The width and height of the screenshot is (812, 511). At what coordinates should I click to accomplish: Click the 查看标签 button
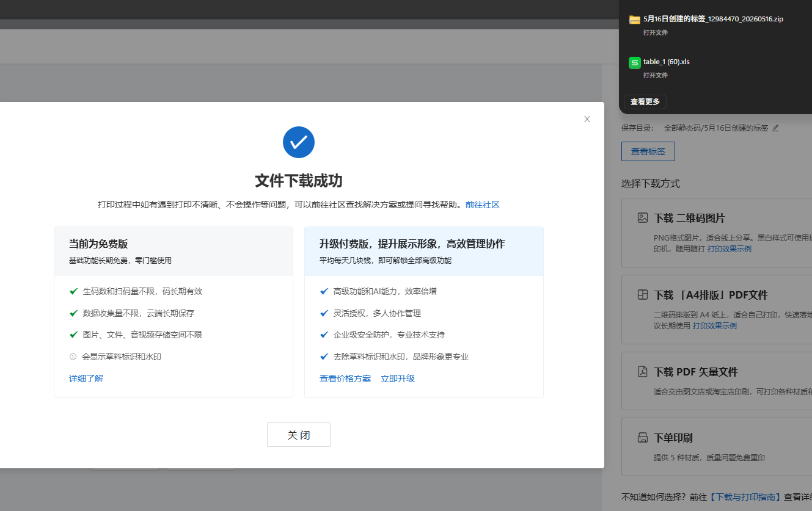pos(648,151)
